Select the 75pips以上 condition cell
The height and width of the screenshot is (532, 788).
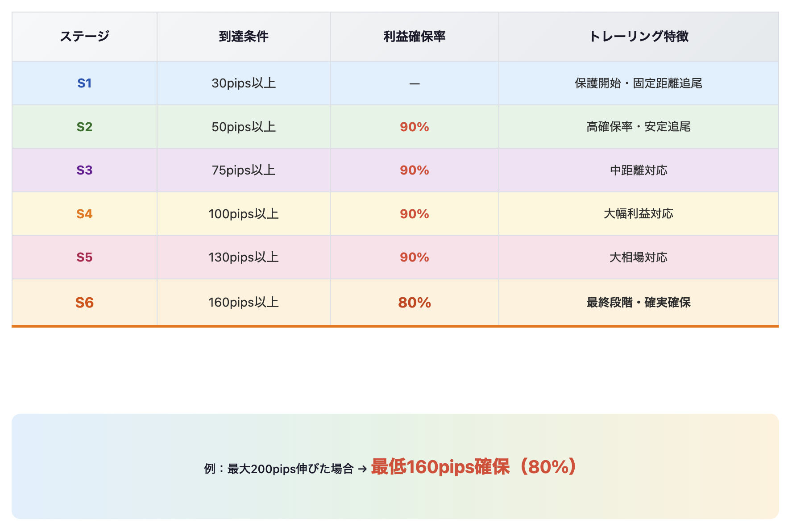244,170
